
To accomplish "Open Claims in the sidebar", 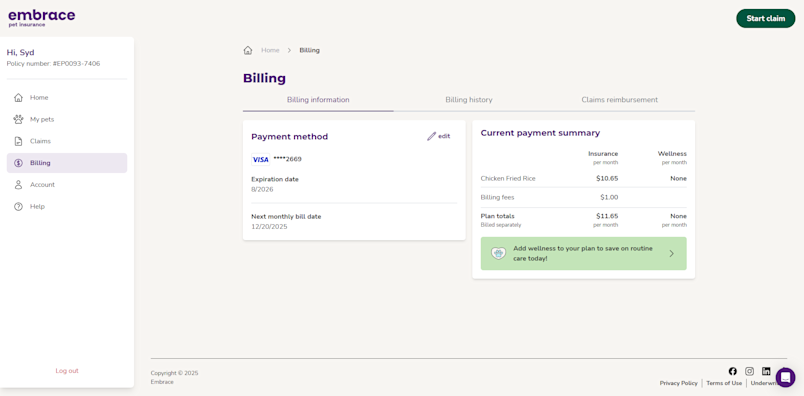I will [x=67, y=141].
